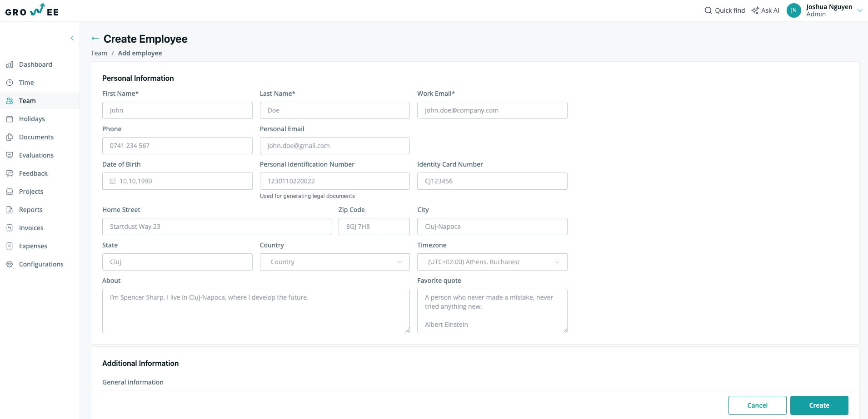
Task: Focus the Home Street field
Action: click(217, 227)
